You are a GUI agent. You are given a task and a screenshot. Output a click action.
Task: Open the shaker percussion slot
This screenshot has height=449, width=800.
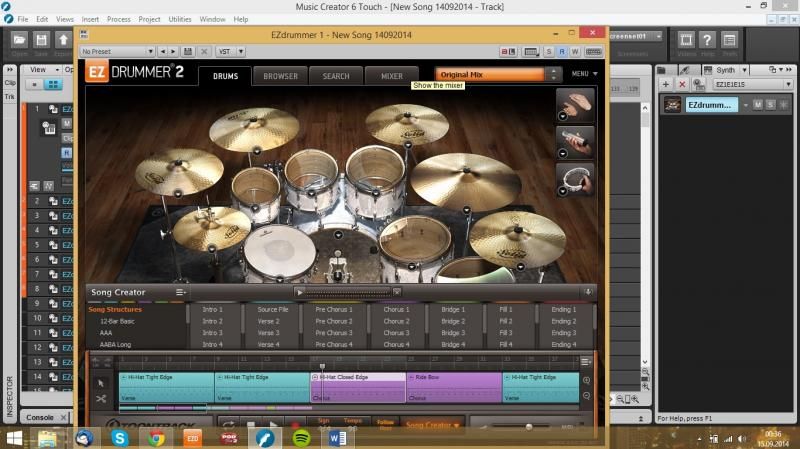coord(575,142)
